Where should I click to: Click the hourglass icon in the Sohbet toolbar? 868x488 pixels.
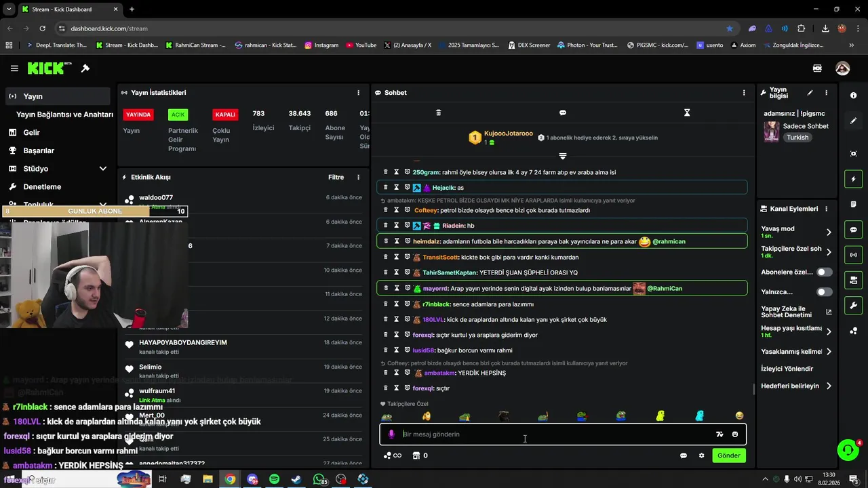pyautogui.click(x=687, y=113)
